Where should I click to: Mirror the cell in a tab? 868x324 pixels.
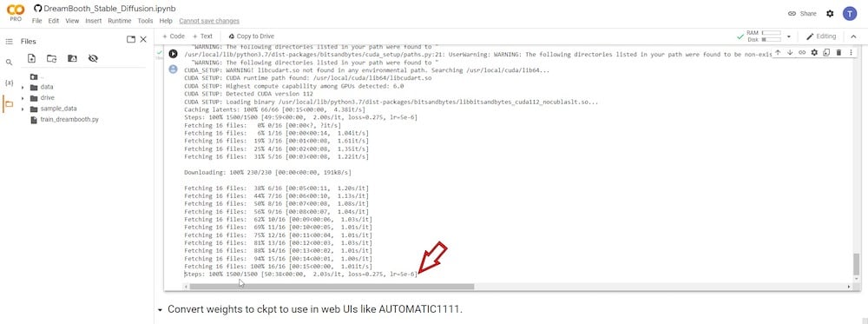coord(826,53)
